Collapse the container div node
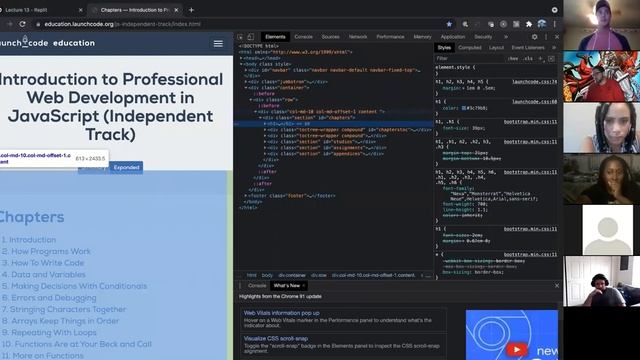Screen dimensions: 640x360 (246, 88)
